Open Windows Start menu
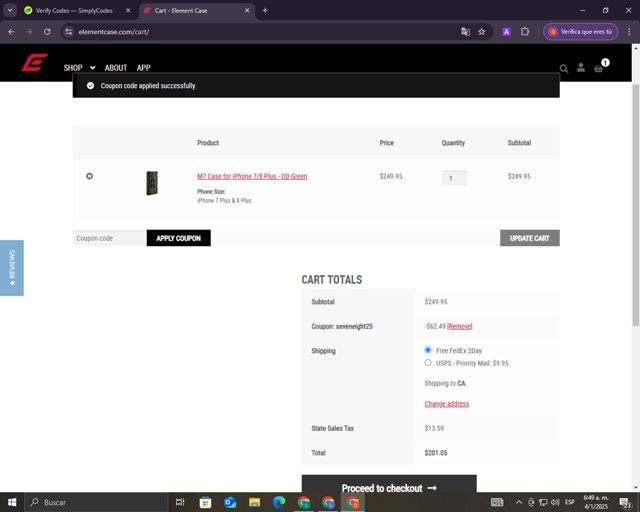Viewport: 640px width, 512px height. click(12, 502)
